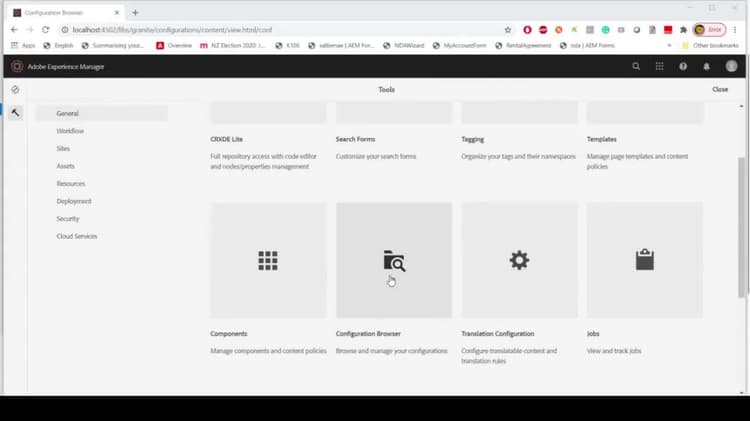The width and height of the screenshot is (750, 421).
Task: Close the Tools panel
Action: tap(720, 89)
